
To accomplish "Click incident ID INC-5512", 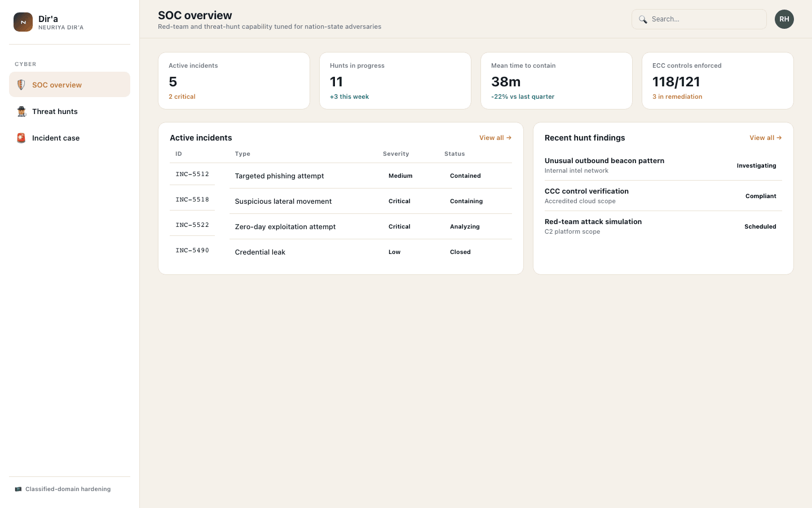I will pyautogui.click(x=192, y=174).
